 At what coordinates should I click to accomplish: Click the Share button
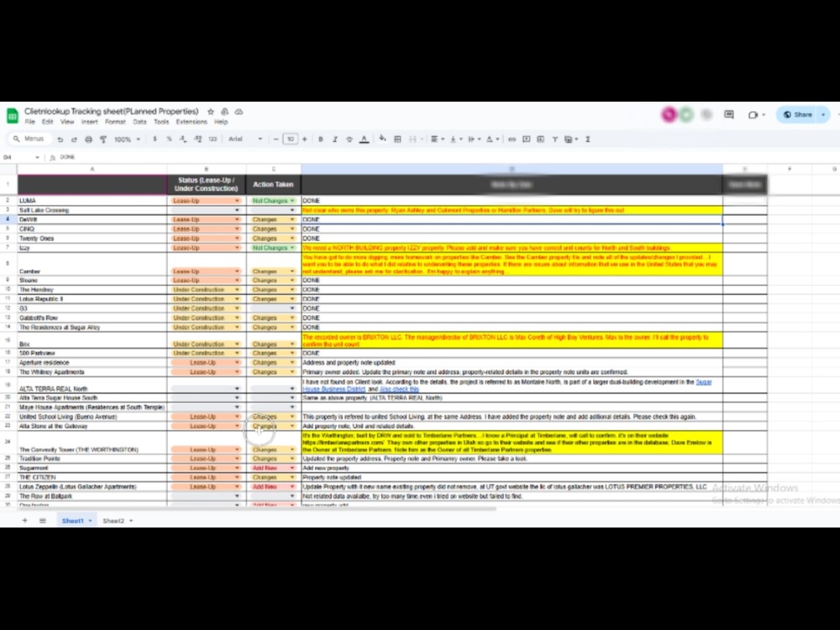[x=798, y=114]
